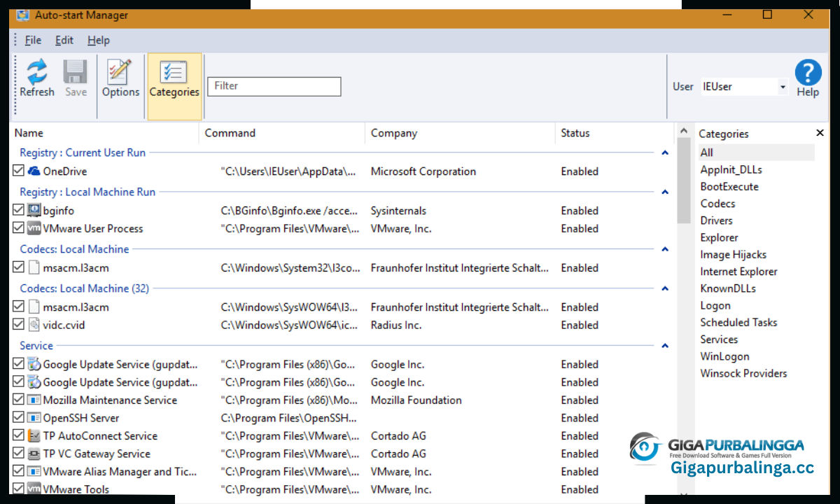Click the Auto-start Manager title bar icon

(x=22, y=15)
